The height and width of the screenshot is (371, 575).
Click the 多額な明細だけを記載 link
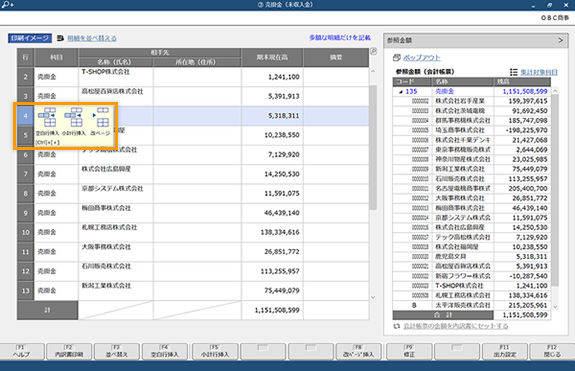pyautogui.click(x=340, y=38)
